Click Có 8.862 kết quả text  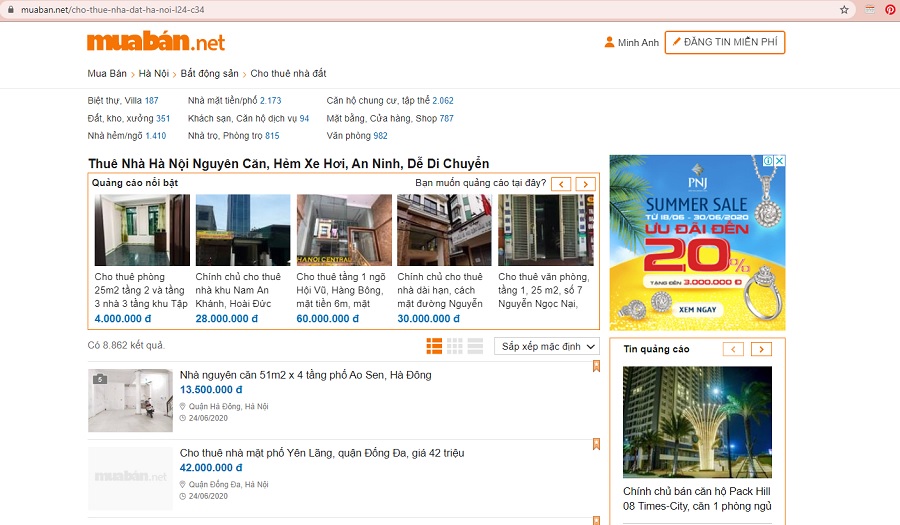(126, 345)
